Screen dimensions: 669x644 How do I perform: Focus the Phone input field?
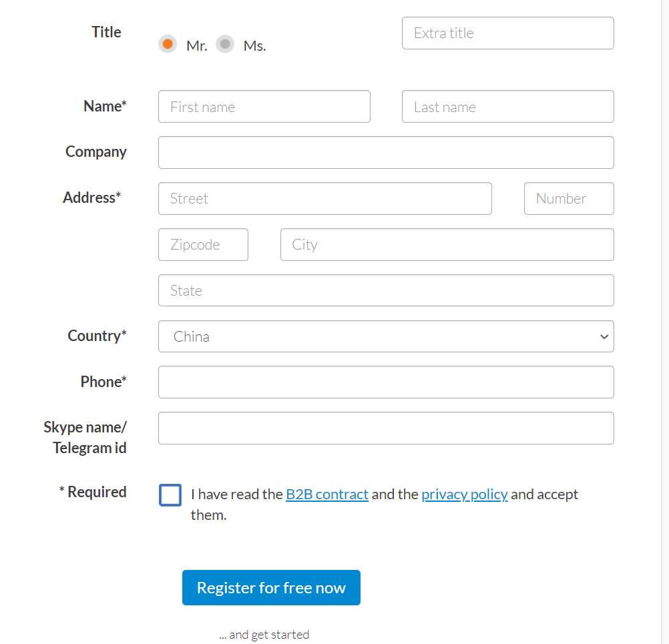(x=385, y=382)
